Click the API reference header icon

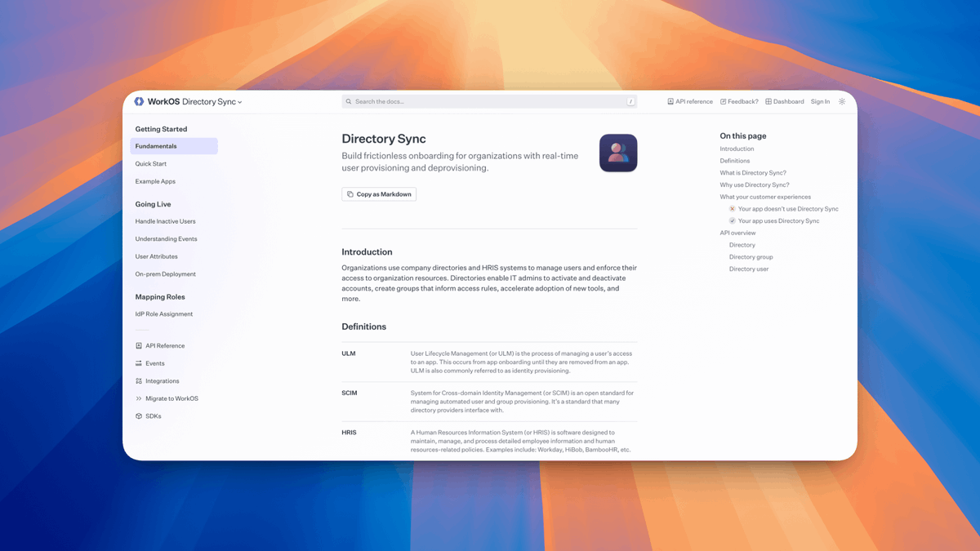[x=670, y=102]
